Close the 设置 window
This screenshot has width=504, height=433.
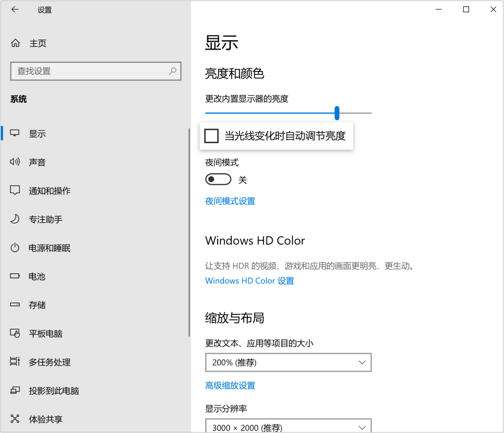(x=493, y=9)
